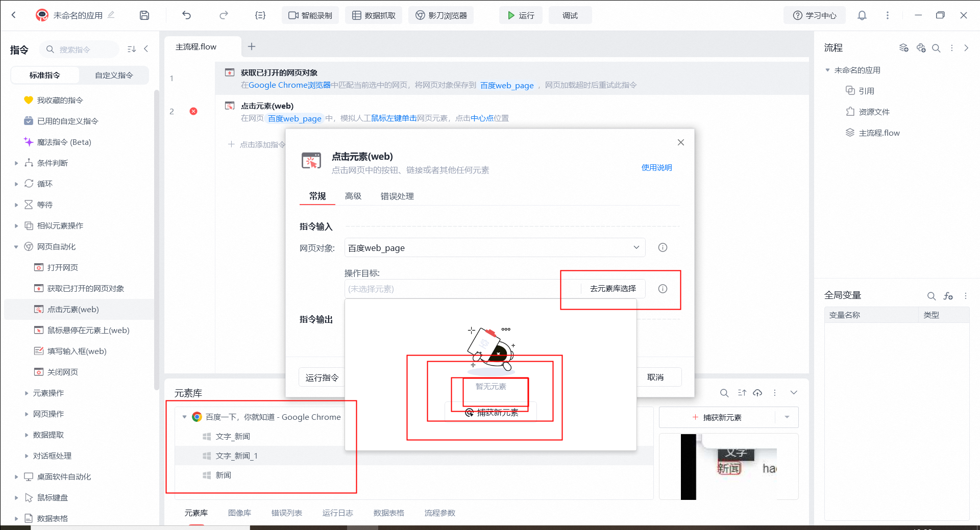
Task: Click the sort icon beside the instruction search
Action: (132, 49)
